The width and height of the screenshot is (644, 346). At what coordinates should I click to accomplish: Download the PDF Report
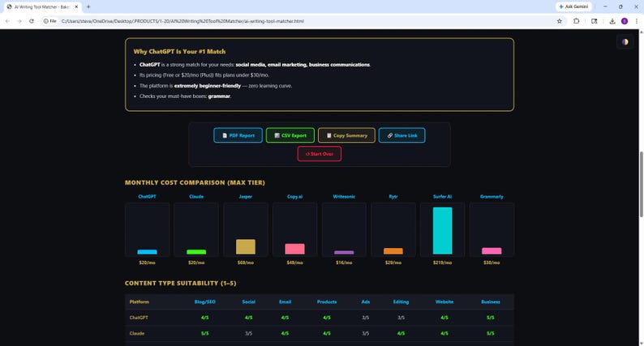pyautogui.click(x=238, y=135)
